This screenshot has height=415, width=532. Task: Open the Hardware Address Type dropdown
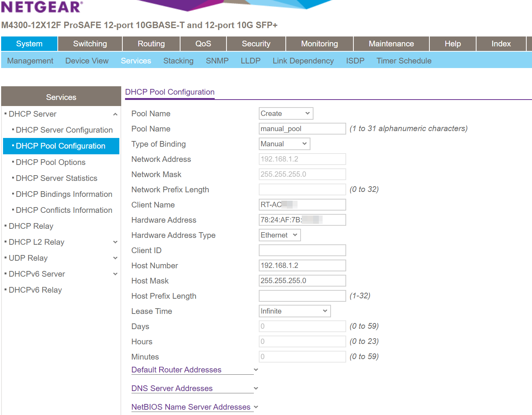pyautogui.click(x=280, y=235)
